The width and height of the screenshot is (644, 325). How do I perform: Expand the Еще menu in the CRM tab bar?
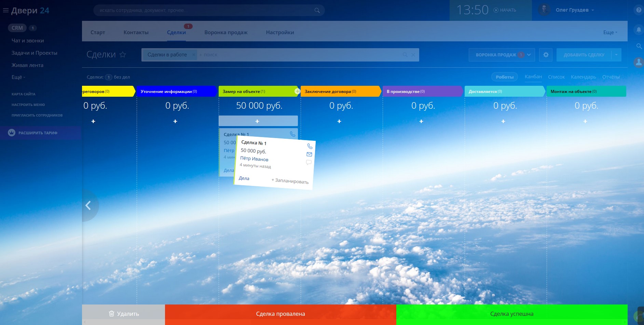point(610,32)
